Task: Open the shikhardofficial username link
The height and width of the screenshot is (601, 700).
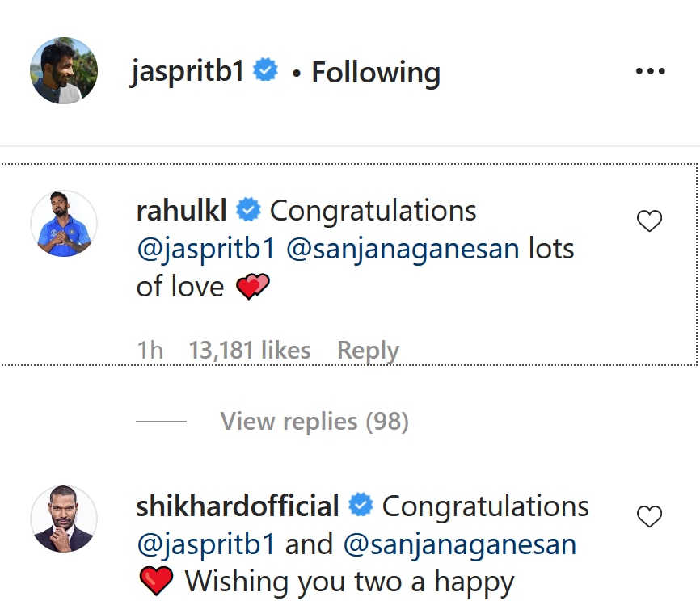Action: click(238, 506)
